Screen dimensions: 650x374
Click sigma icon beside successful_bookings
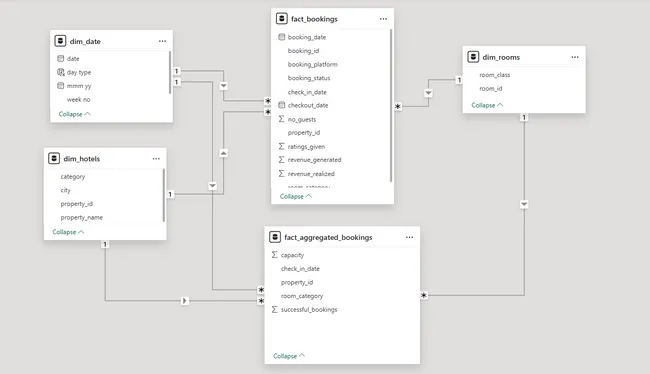coord(274,309)
